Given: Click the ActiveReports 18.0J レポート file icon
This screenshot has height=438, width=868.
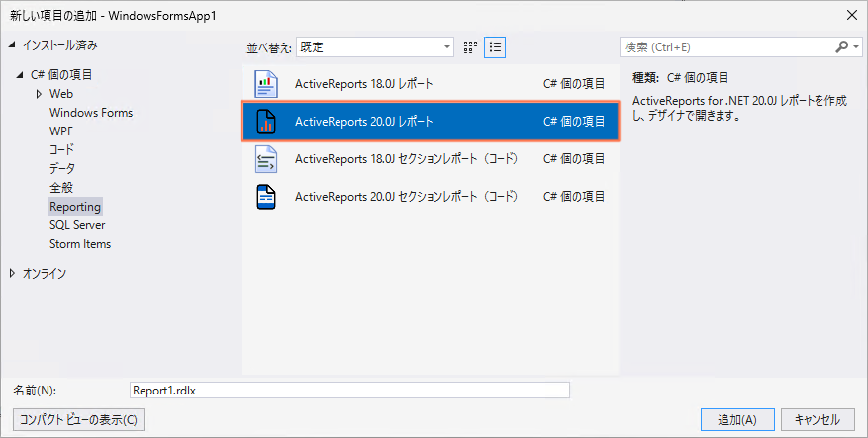Looking at the screenshot, I should 265,84.
